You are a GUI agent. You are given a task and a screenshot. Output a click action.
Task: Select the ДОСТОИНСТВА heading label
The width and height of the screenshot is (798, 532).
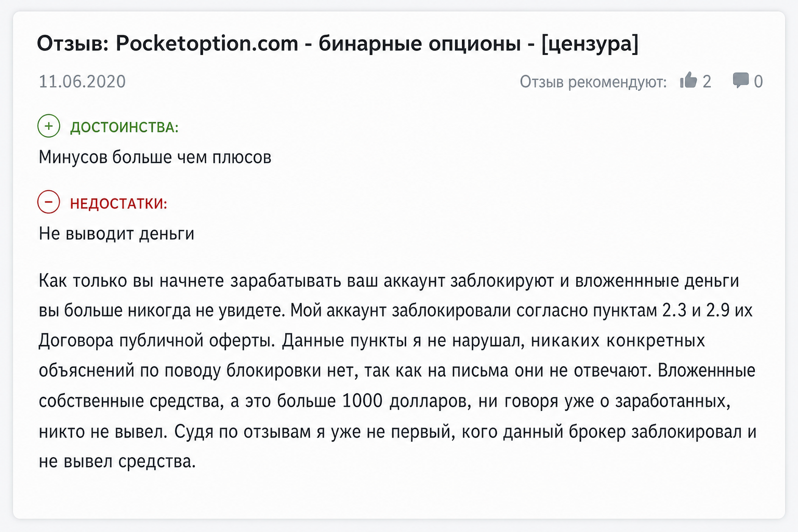pos(124,127)
